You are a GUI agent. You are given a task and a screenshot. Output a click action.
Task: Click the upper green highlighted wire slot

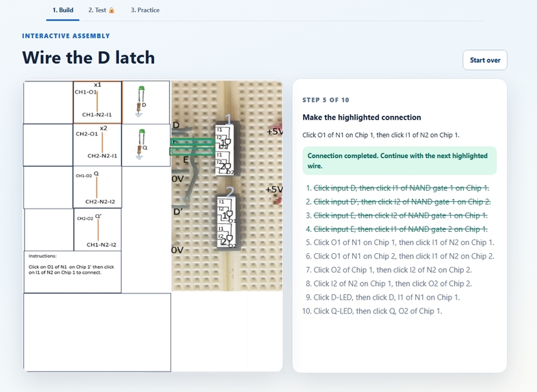click(x=192, y=142)
